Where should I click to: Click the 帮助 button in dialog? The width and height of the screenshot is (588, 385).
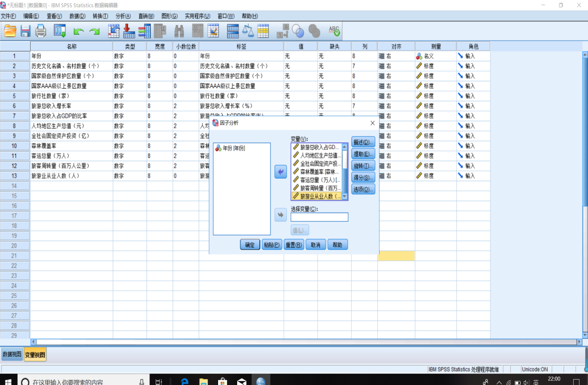click(337, 244)
